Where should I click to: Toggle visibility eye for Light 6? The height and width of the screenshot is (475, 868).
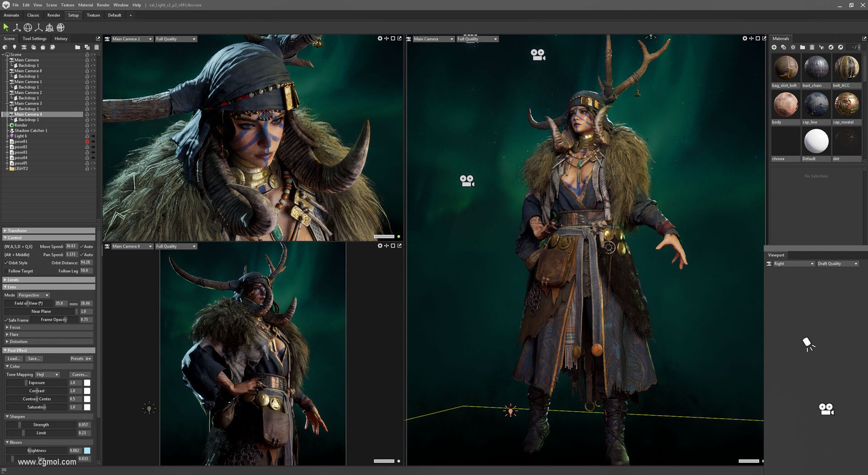coord(93,136)
